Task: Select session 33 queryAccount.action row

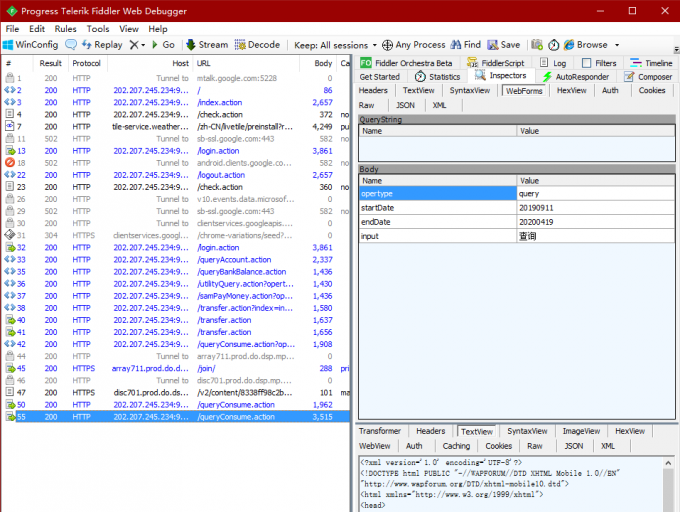Action: coord(176,259)
